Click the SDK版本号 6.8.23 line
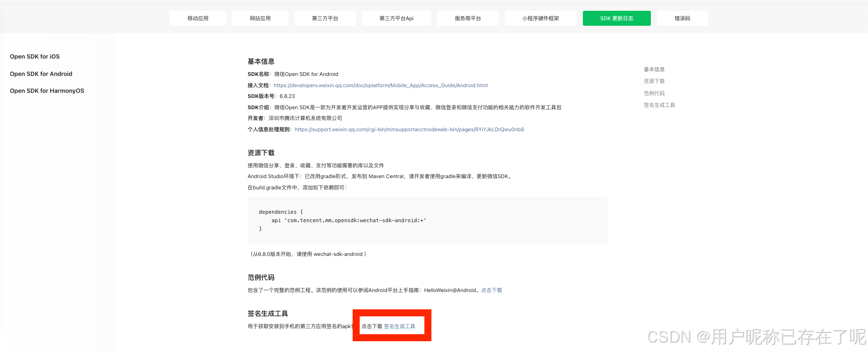The width and height of the screenshot is (868, 352). pos(272,96)
